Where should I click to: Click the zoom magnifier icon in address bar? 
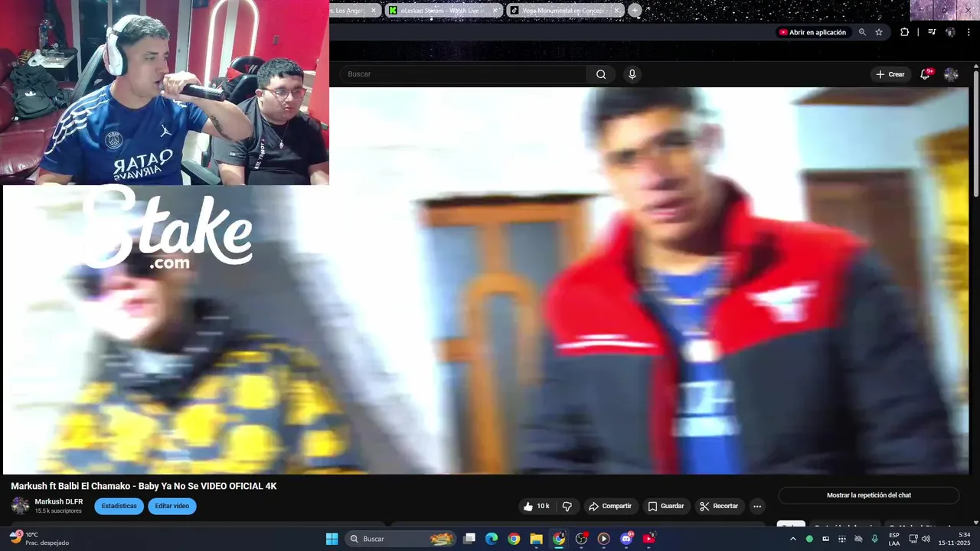point(862,32)
